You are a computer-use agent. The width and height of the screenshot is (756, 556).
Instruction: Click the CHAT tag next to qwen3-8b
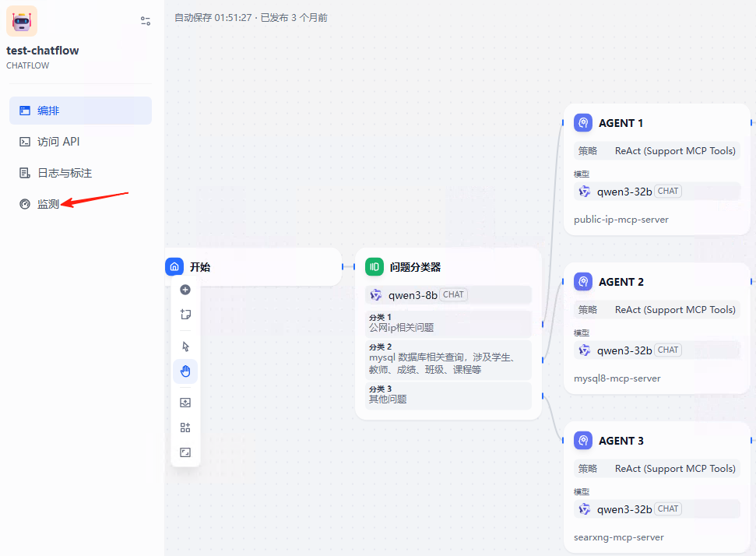[x=453, y=294]
